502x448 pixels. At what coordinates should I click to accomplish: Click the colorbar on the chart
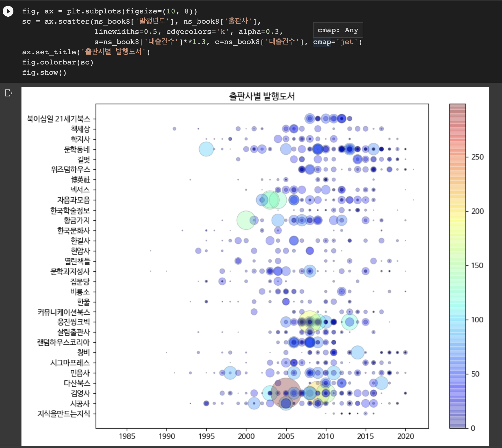(458, 266)
